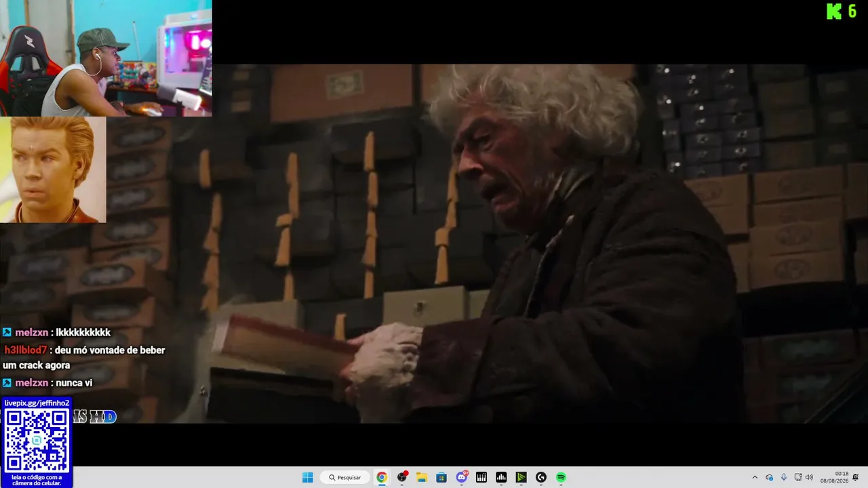Image resolution: width=868 pixels, height=488 pixels.
Task: Open File Explorer from the taskbar
Action: tap(422, 477)
